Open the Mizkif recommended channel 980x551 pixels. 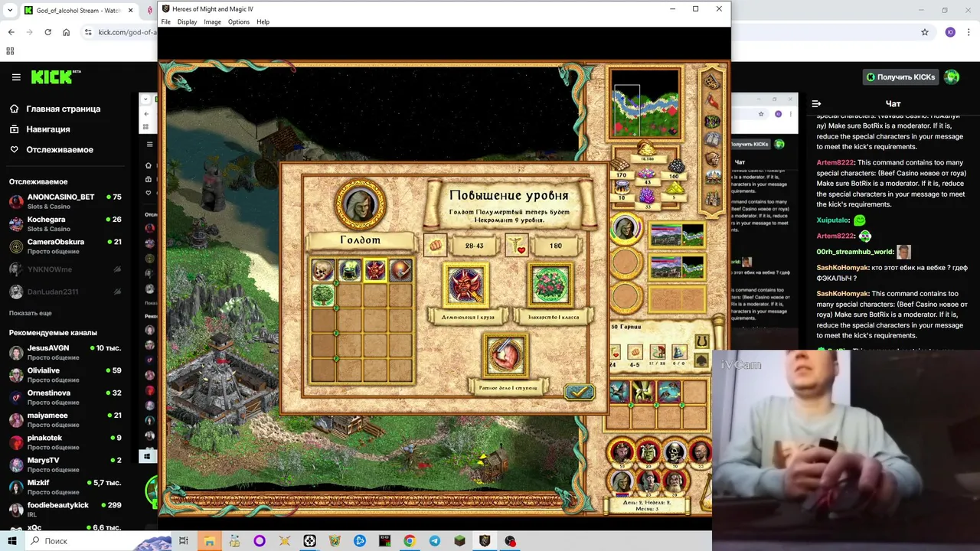click(x=65, y=487)
